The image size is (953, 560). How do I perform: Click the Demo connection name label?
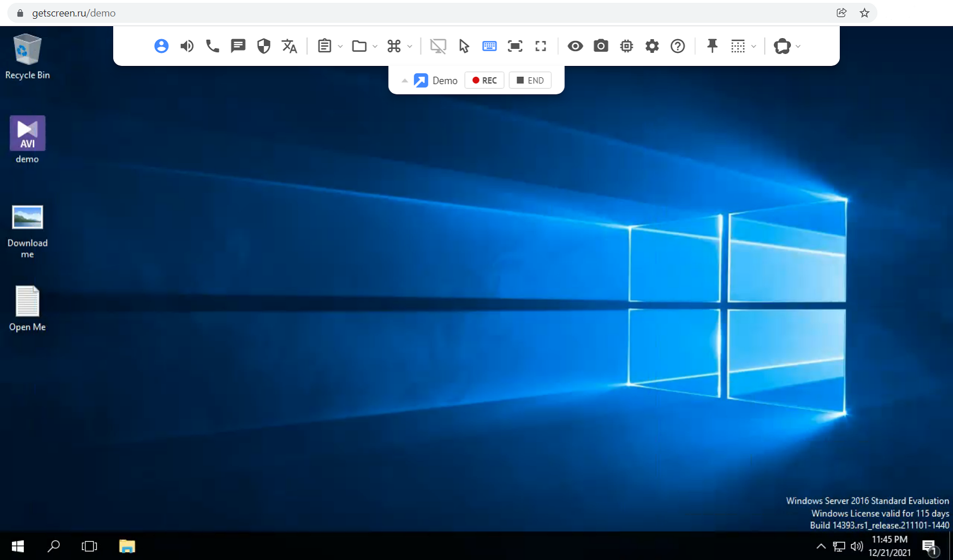pyautogui.click(x=445, y=81)
